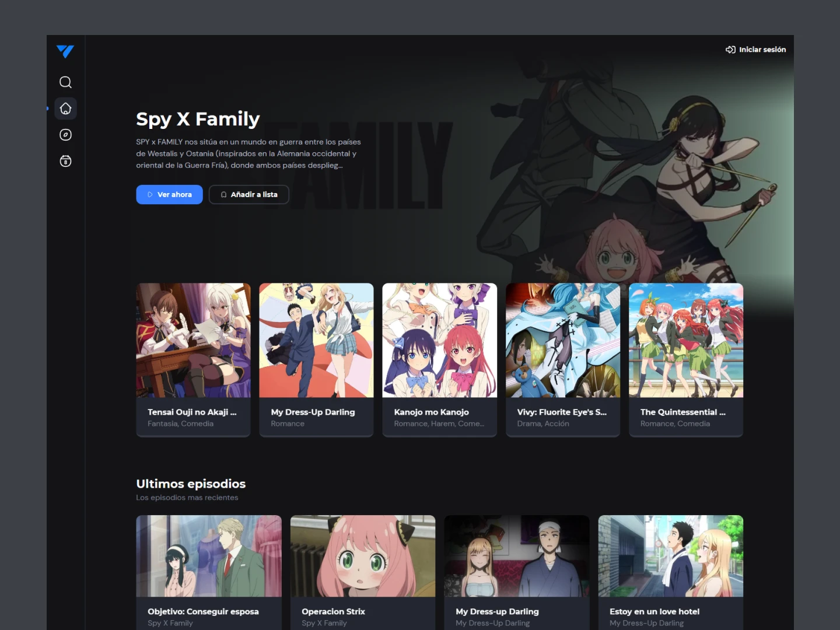Click the My Dress-up Darling episode title
This screenshot has width=840, height=630.
[x=497, y=611]
